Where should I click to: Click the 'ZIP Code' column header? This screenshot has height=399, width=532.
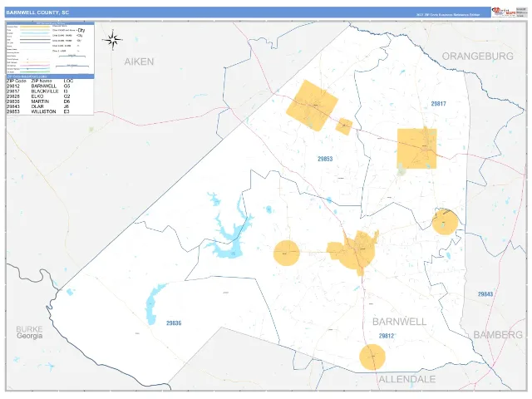pos(17,81)
